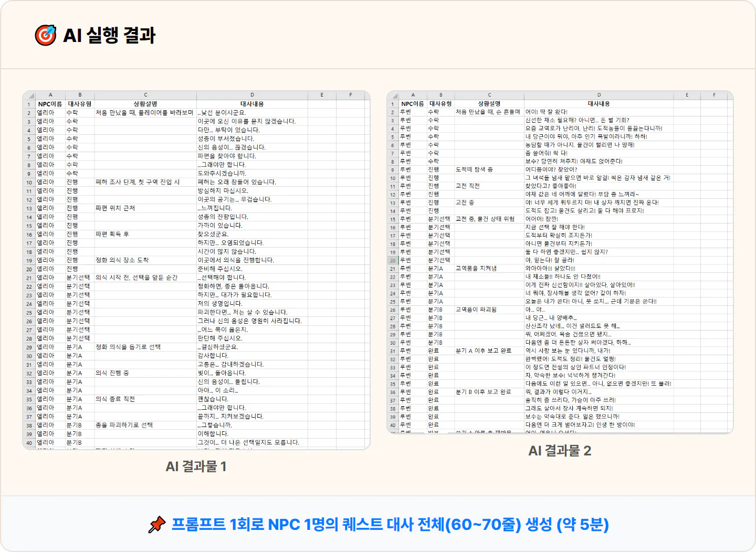Select column F header in the 엘리아 sheet

pos(351,95)
